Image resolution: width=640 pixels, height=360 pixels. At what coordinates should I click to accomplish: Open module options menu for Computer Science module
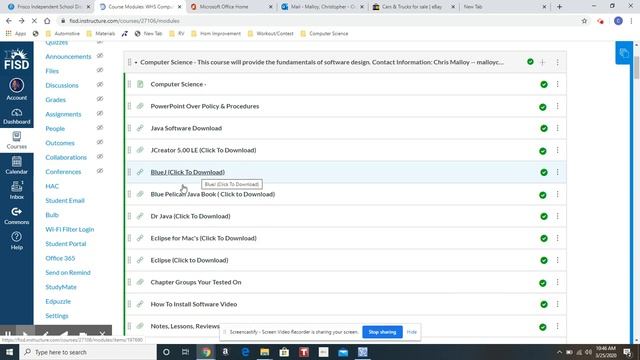point(558,62)
